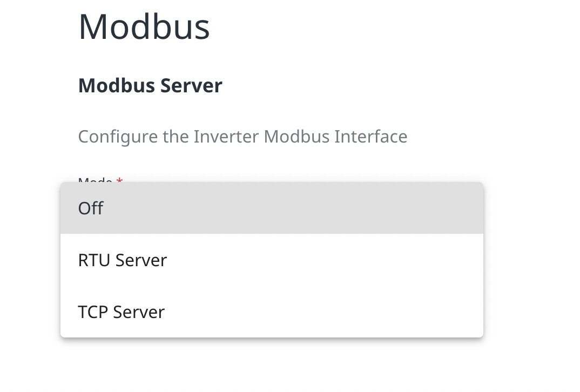Viewport: 580px width, 392px height.
Task: Set Modbus mode to RTU Server
Action: pos(272,260)
